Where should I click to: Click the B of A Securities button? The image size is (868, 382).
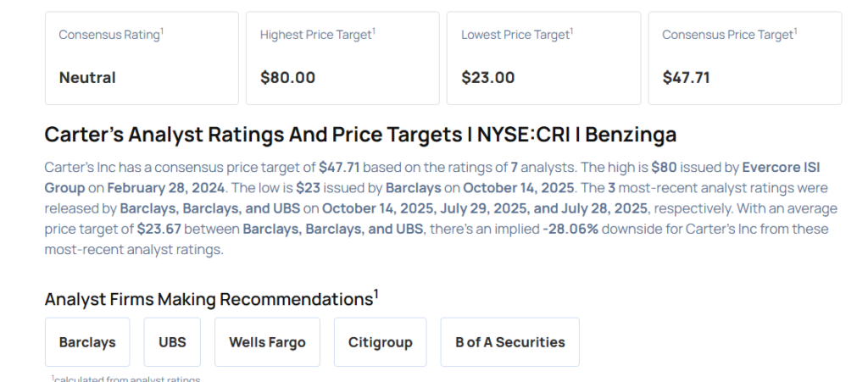click(509, 342)
